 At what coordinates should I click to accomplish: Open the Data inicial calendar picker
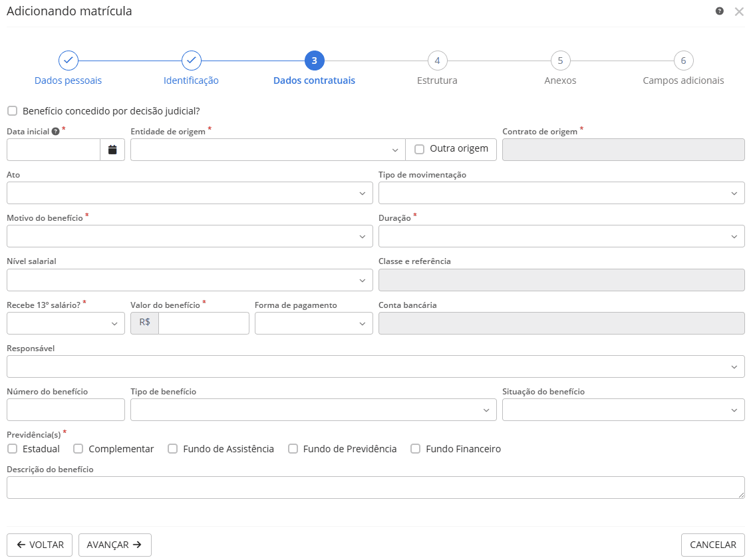(112, 150)
